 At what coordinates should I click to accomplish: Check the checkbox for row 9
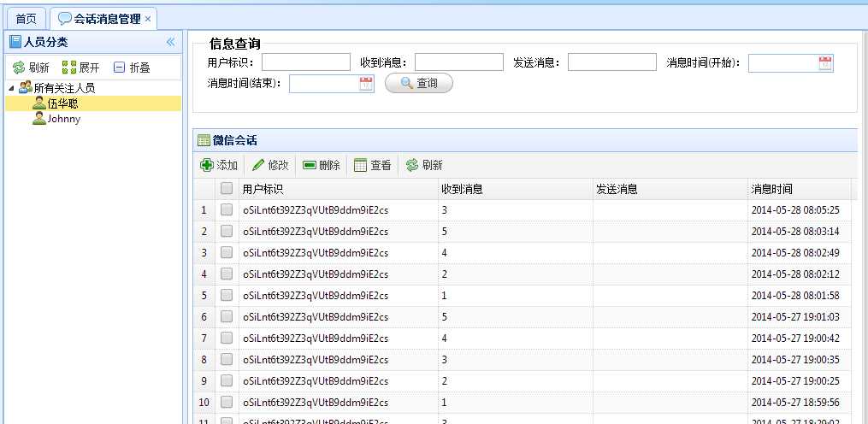[227, 380]
